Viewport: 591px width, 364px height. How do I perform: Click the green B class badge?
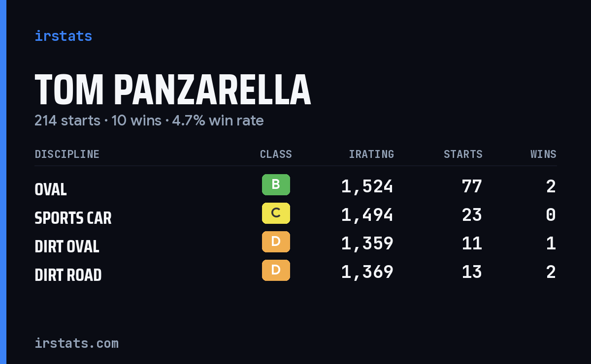[276, 185]
